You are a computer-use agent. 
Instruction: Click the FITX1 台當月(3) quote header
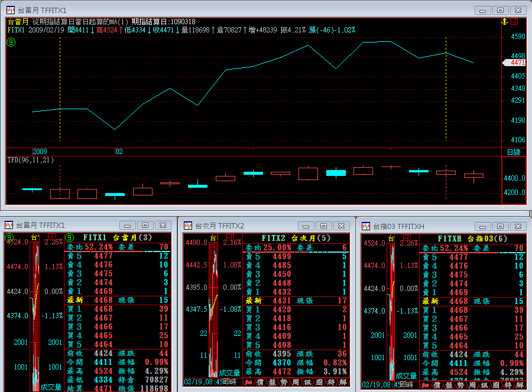pyautogui.click(x=118, y=237)
